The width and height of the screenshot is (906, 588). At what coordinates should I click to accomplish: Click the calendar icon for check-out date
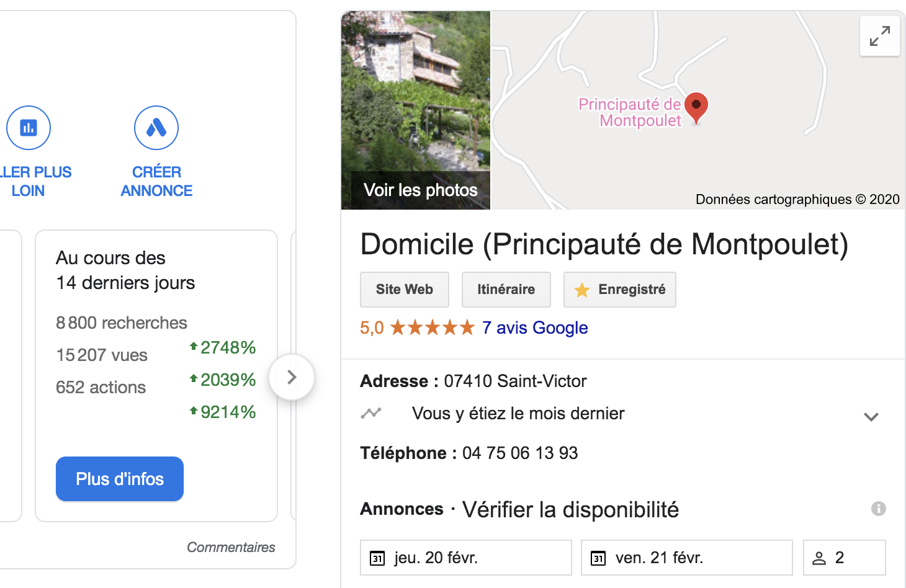pos(598,558)
